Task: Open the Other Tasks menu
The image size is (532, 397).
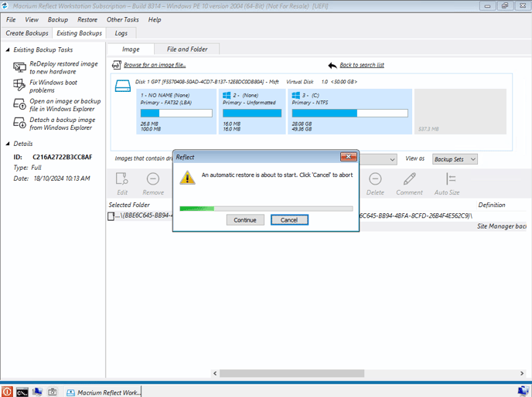Action: tap(122, 19)
